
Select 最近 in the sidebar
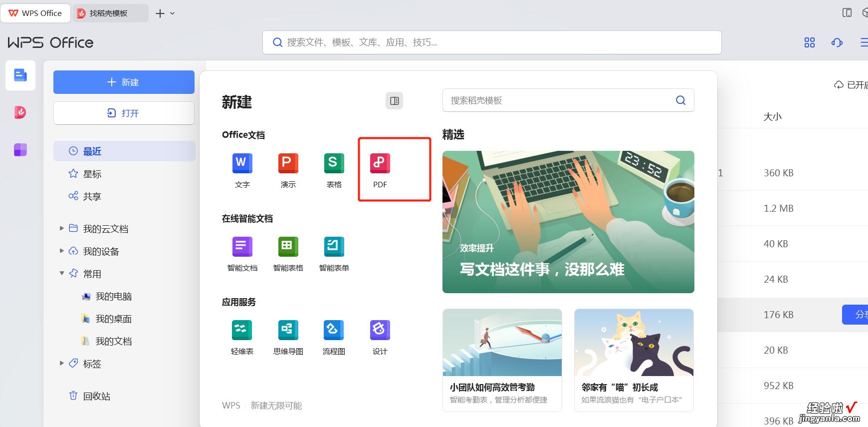[124, 151]
